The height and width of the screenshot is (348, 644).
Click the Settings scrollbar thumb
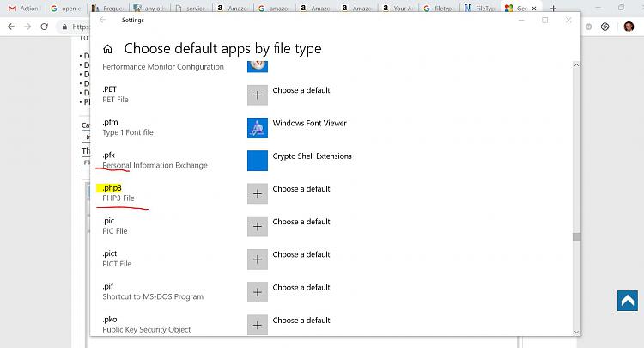[x=576, y=236]
